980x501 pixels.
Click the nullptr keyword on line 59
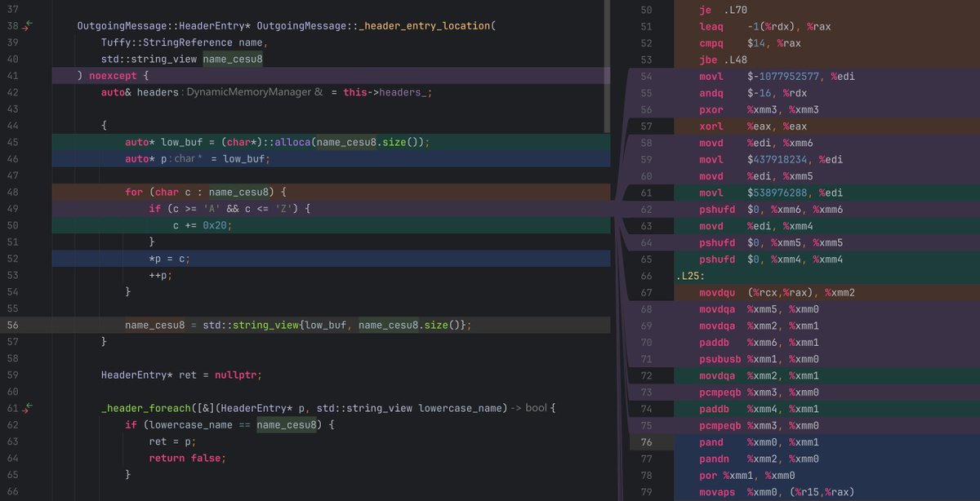click(236, 375)
